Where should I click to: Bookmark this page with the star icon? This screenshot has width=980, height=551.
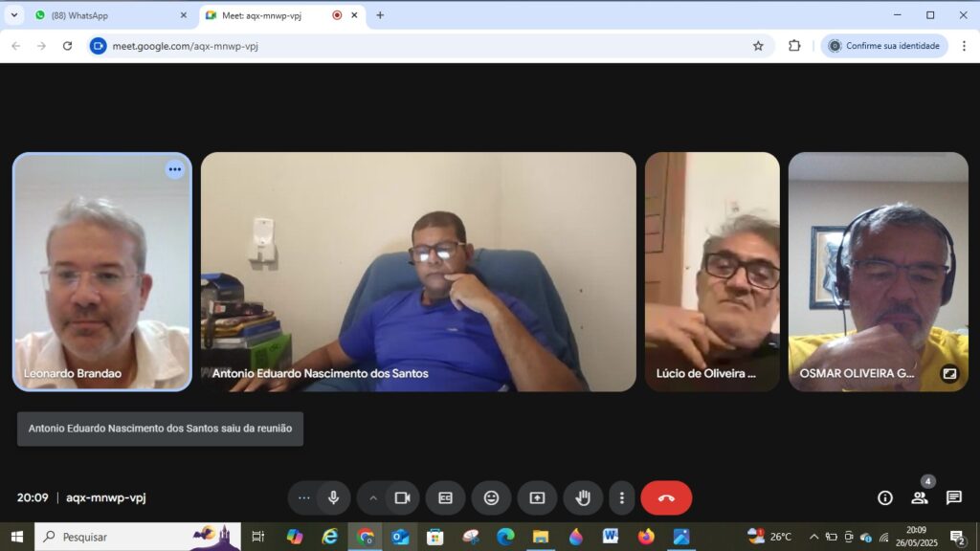pyautogui.click(x=758, y=46)
